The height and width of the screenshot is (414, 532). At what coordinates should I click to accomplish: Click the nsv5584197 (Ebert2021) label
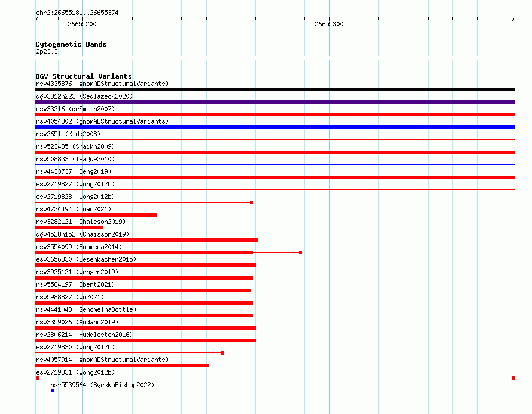click(75, 284)
